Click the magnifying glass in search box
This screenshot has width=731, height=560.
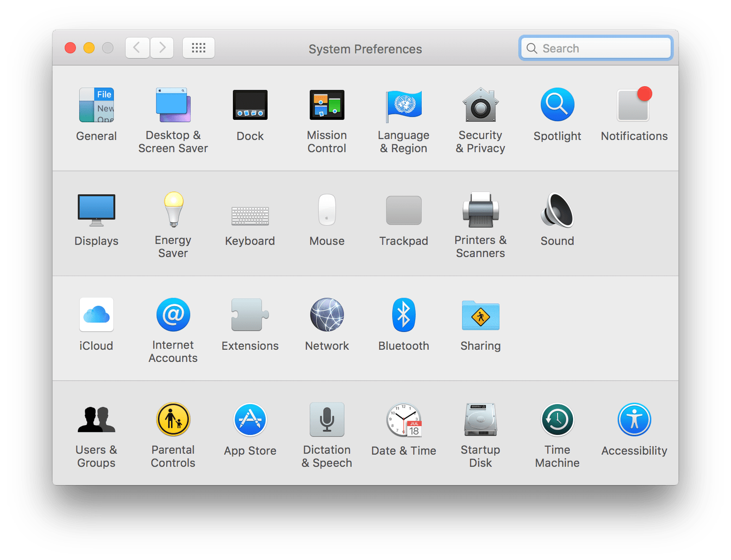532,49
